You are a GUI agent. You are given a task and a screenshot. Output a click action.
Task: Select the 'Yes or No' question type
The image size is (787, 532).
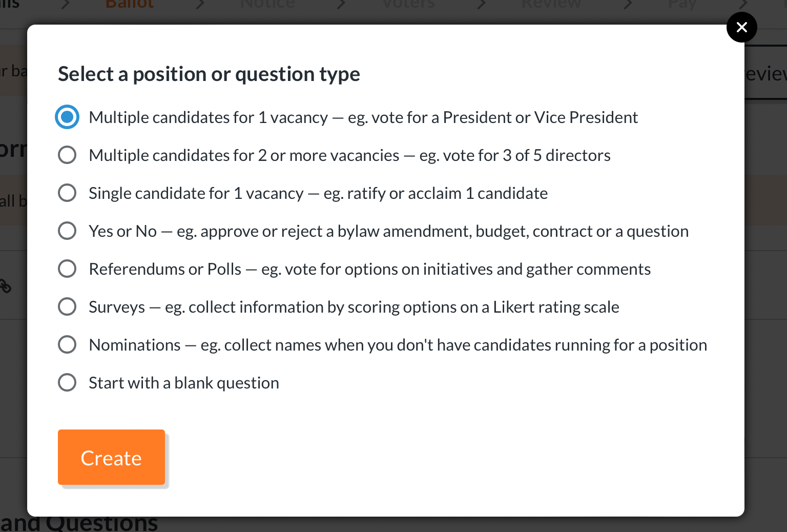tap(67, 231)
